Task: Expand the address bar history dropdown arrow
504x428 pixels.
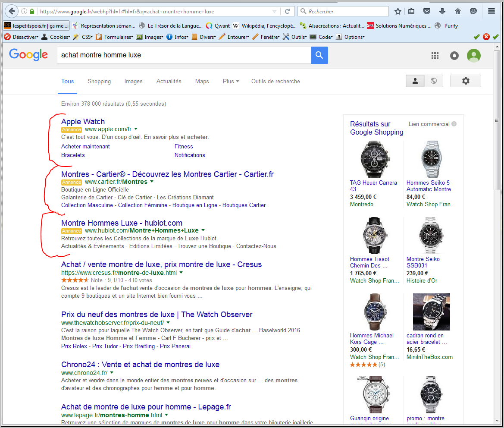Action: (274, 11)
